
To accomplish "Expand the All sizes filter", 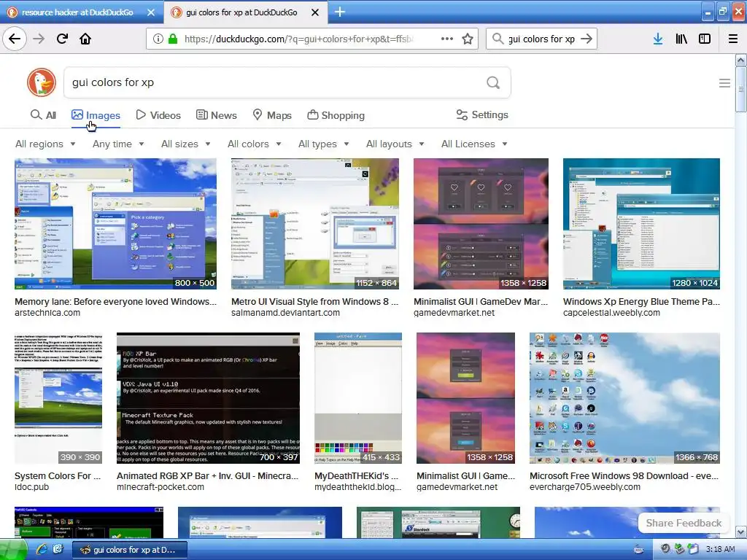I will [186, 144].
